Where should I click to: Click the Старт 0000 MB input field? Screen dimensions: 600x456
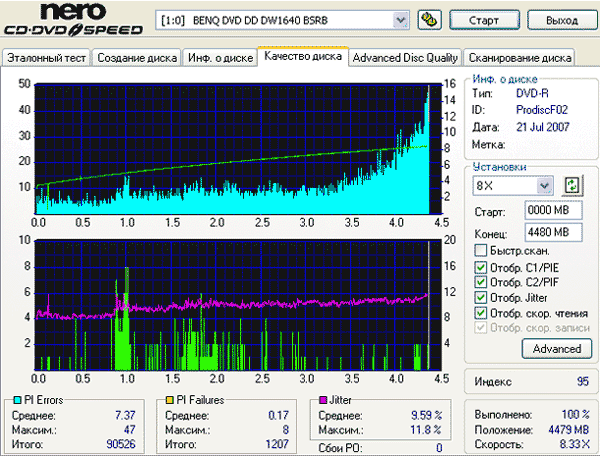[553, 210]
